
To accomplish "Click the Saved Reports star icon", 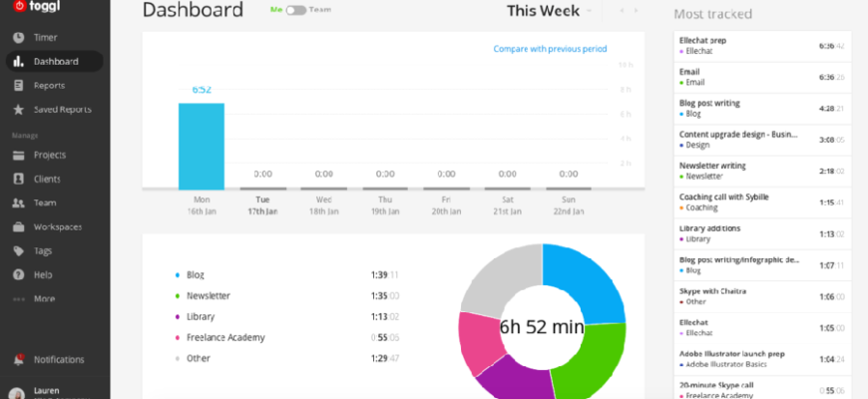I will tap(19, 110).
